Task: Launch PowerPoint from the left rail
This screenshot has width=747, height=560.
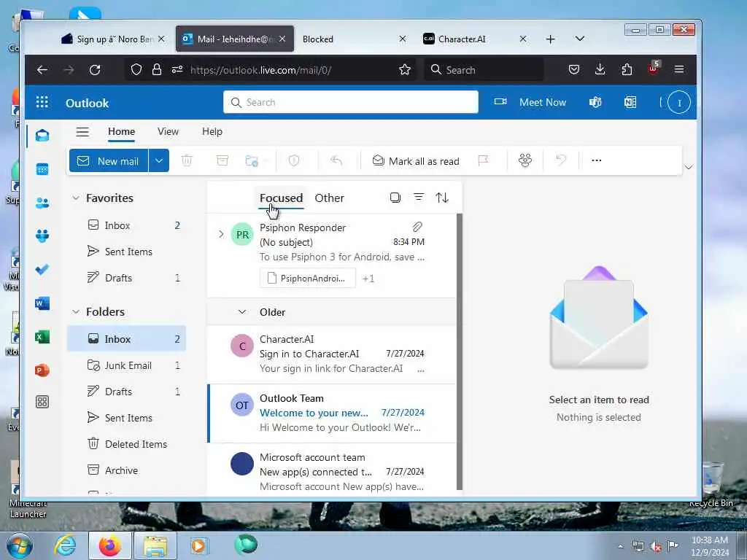Action: coord(42,370)
